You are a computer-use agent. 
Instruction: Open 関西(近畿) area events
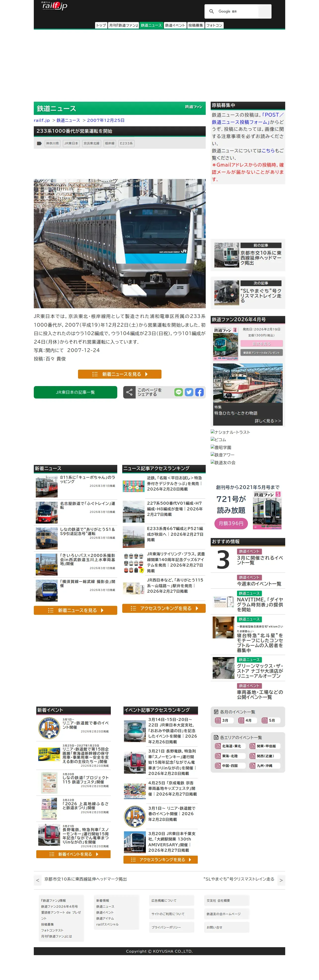(265, 756)
